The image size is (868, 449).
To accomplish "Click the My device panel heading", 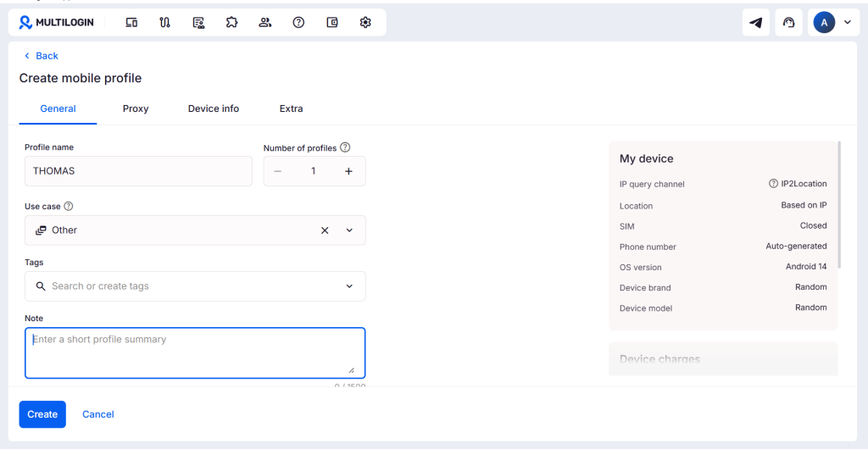I will coord(647,158).
